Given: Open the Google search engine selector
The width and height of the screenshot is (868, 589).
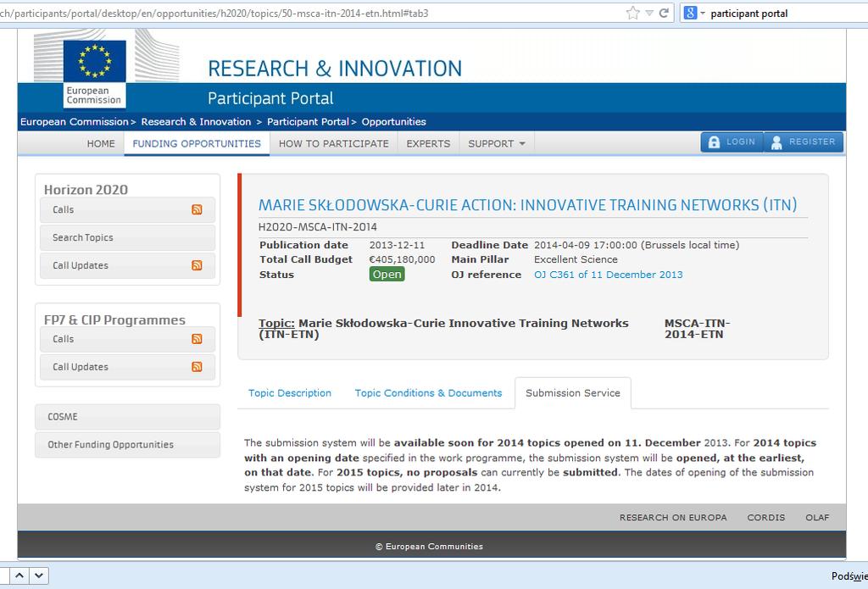Looking at the screenshot, I should click(694, 13).
